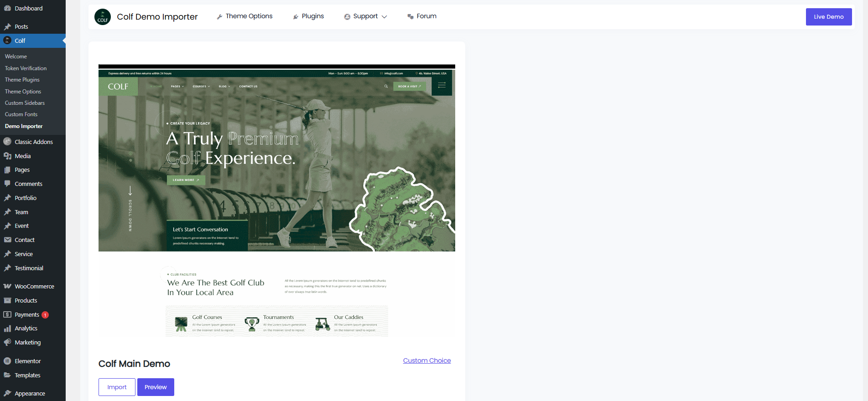Expand the Support dropdown chevron

click(385, 17)
